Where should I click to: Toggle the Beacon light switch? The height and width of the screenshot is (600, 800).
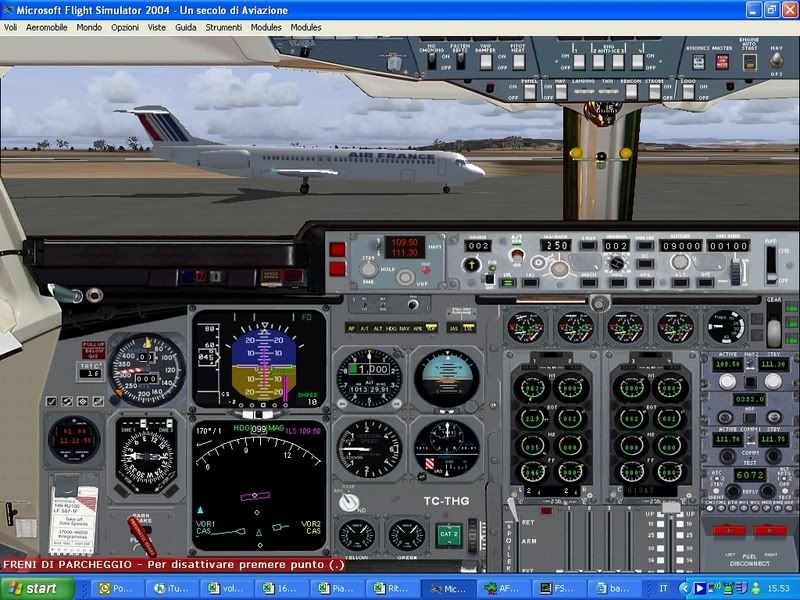pos(631,92)
